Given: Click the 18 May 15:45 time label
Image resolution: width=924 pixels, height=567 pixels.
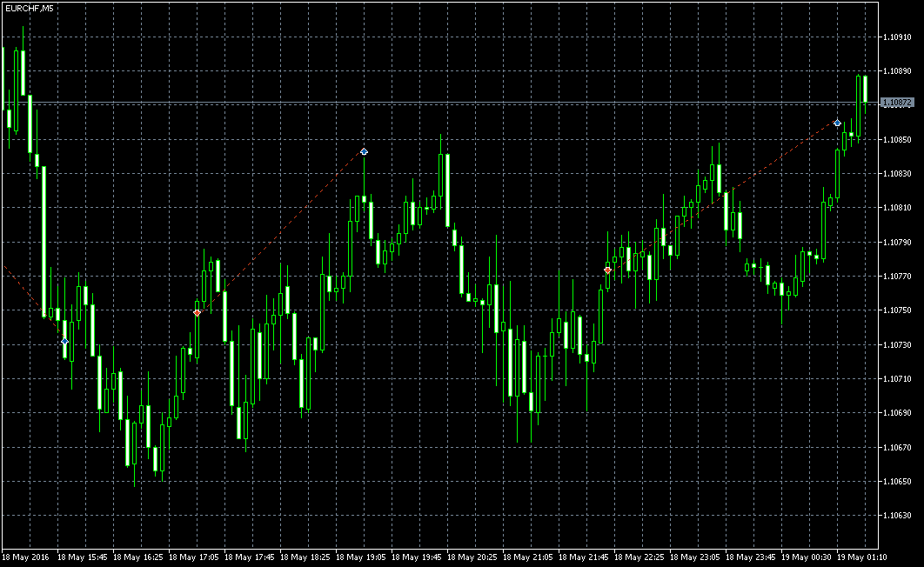Looking at the screenshot, I should point(83,557).
